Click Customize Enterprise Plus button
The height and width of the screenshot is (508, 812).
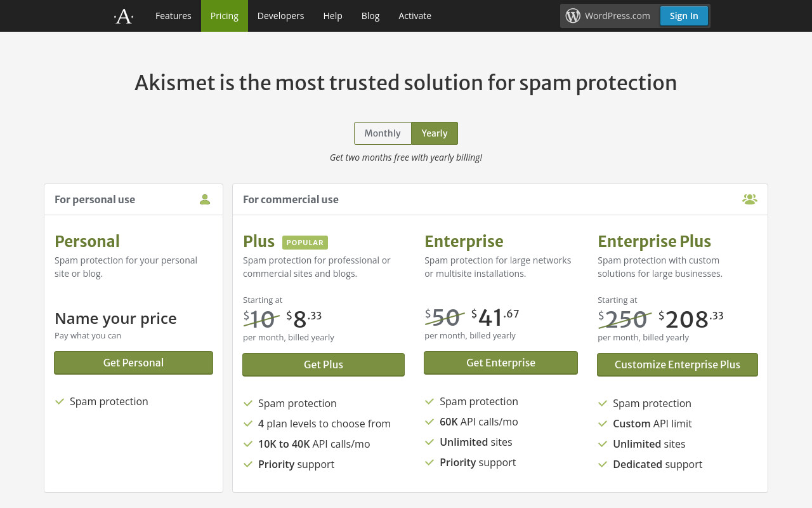click(678, 364)
